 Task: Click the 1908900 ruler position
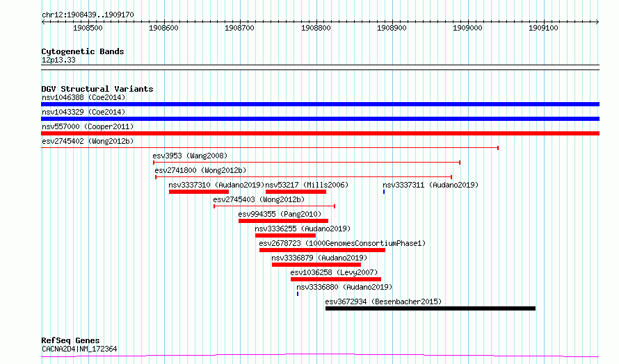(x=392, y=28)
